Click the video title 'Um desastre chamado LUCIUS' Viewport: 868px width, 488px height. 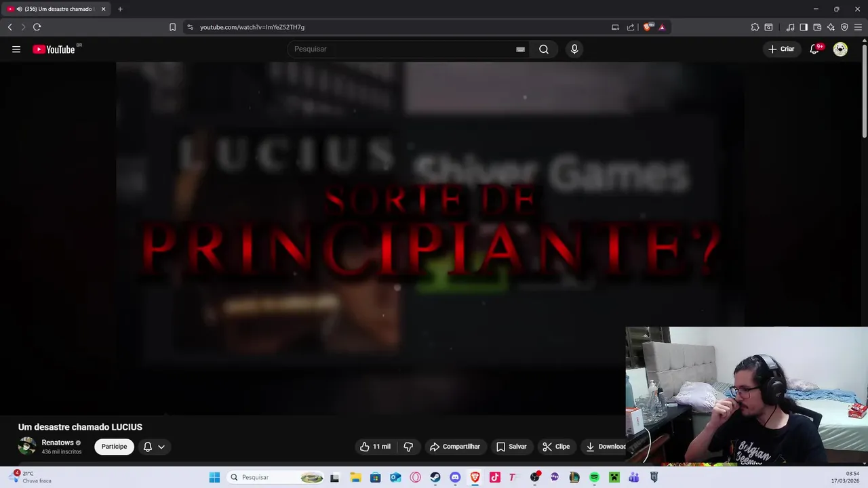coord(80,427)
